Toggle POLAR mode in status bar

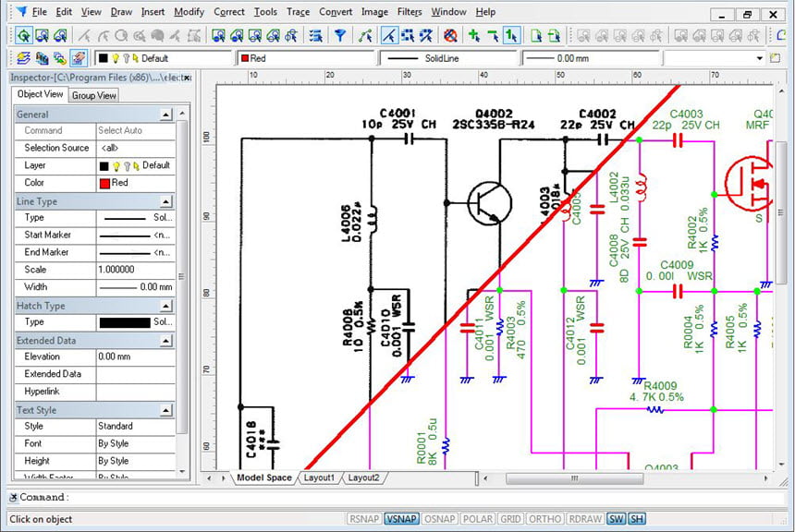[478, 519]
